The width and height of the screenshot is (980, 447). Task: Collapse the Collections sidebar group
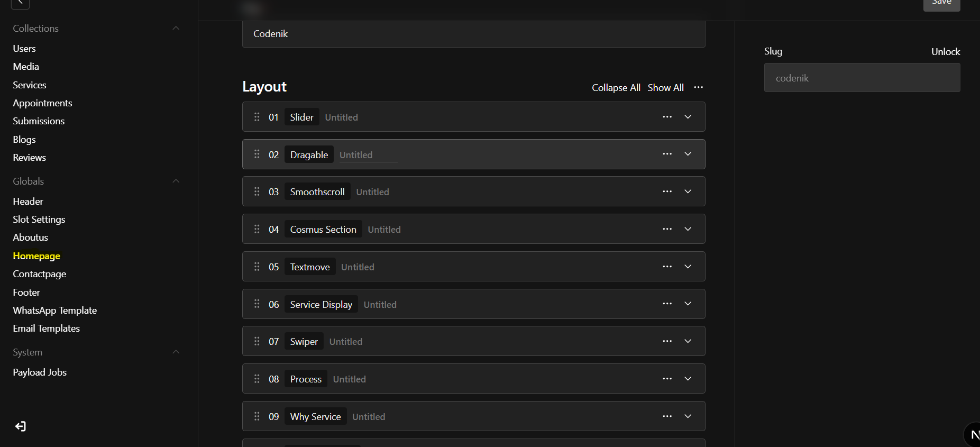[x=176, y=28]
